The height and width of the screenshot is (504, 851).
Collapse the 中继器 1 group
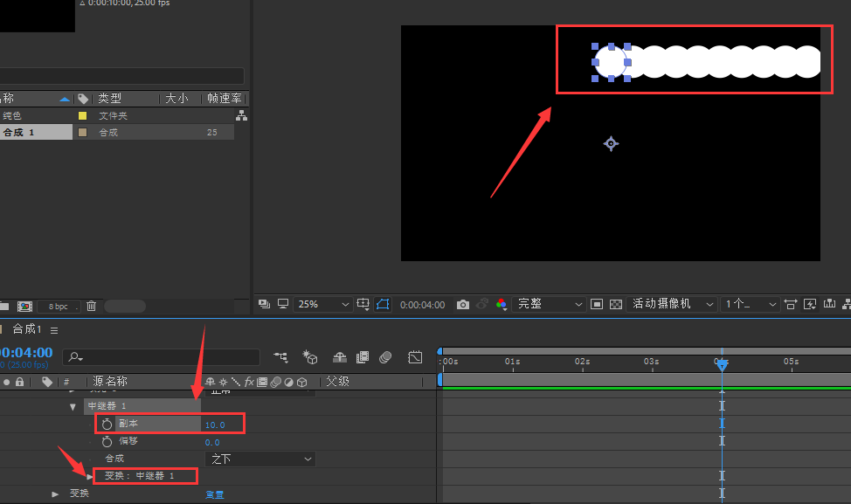[73, 406]
